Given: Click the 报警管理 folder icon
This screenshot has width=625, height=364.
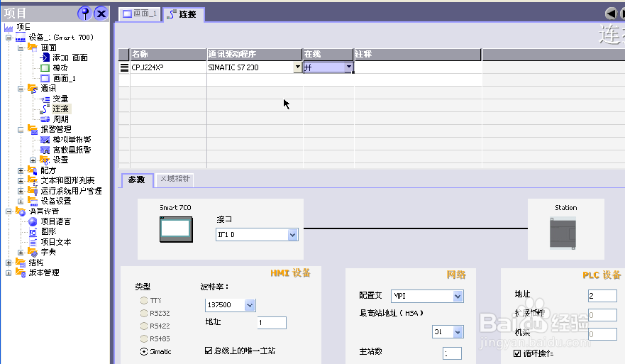Looking at the screenshot, I should coord(33,129).
